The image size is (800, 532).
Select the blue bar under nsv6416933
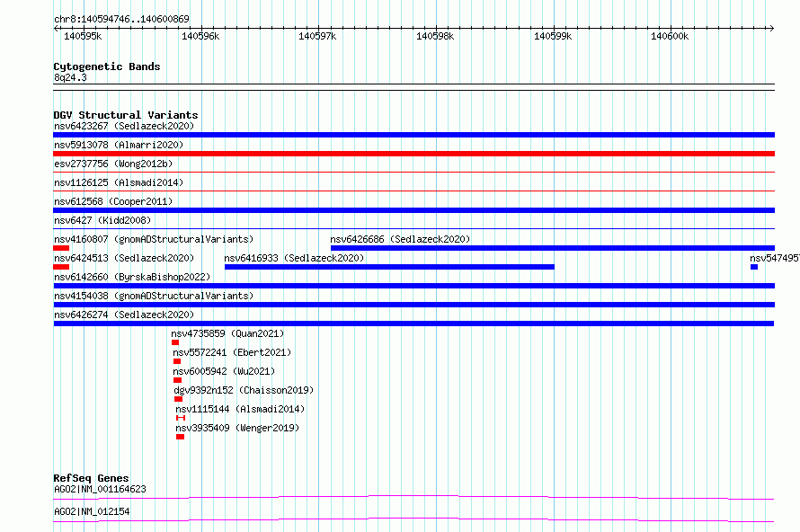(x=389, y=267)
